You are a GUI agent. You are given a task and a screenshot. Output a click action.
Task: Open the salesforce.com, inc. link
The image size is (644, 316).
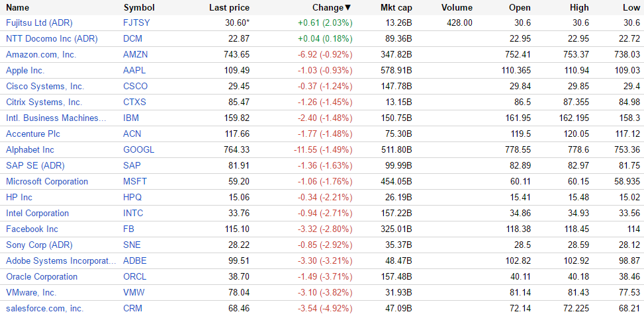click(x=44, y=308)
